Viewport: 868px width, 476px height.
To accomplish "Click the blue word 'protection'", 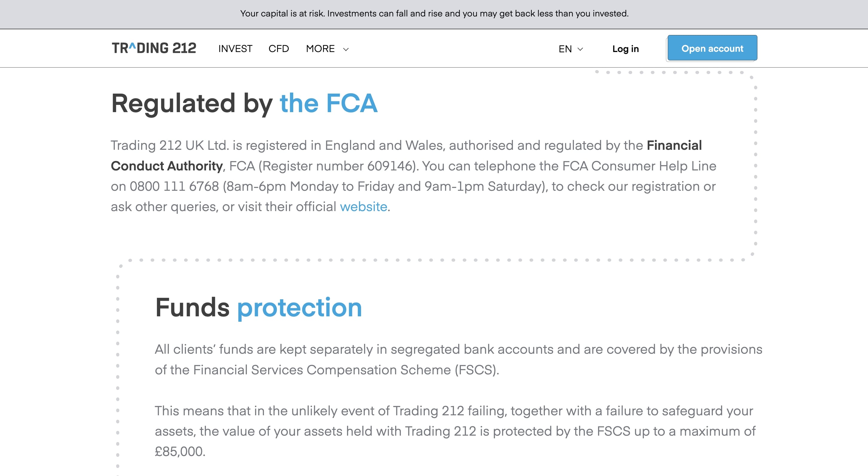I will (299, 307).
